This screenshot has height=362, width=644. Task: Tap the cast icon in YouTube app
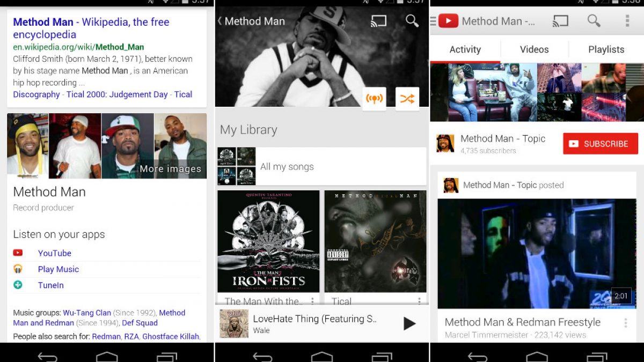tap(560, 21)
